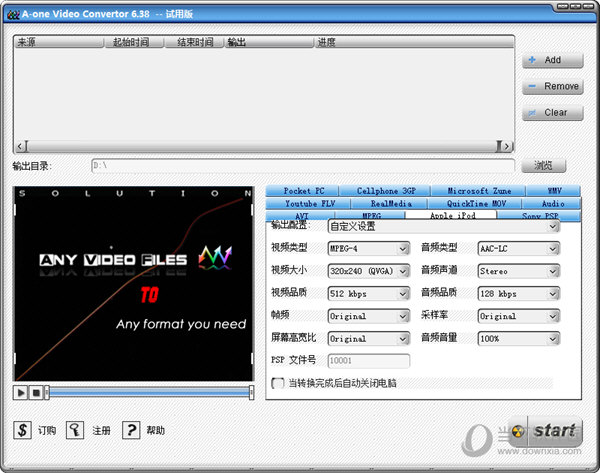Open the 采样率 Original dropdown
This screenshot has height=473, width=600.
553,316
